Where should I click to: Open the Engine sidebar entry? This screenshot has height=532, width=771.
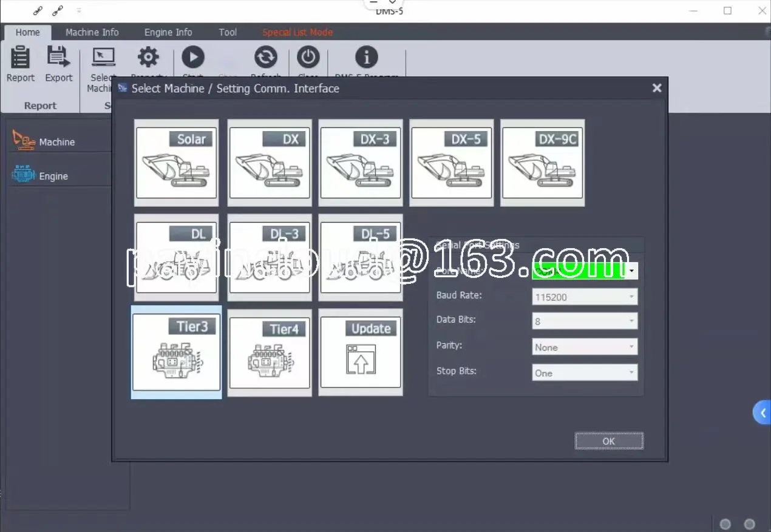61,175
